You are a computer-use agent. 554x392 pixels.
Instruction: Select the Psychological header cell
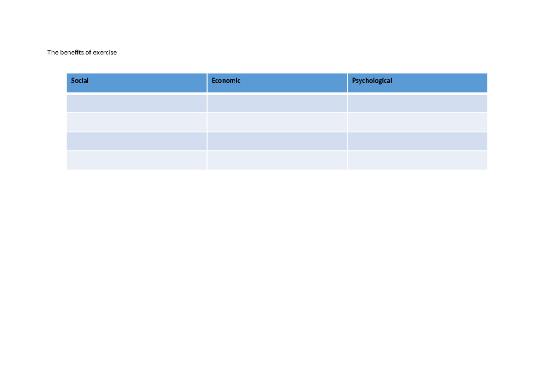417,83
